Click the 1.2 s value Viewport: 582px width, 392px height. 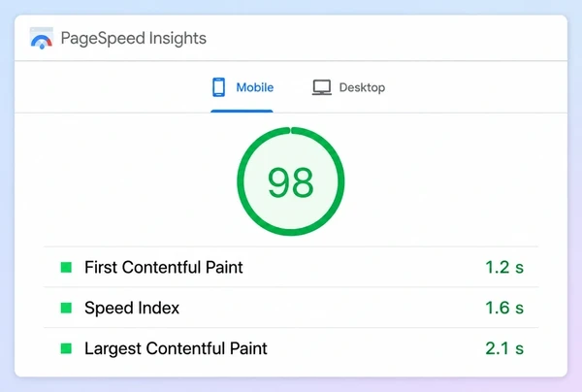504,267
